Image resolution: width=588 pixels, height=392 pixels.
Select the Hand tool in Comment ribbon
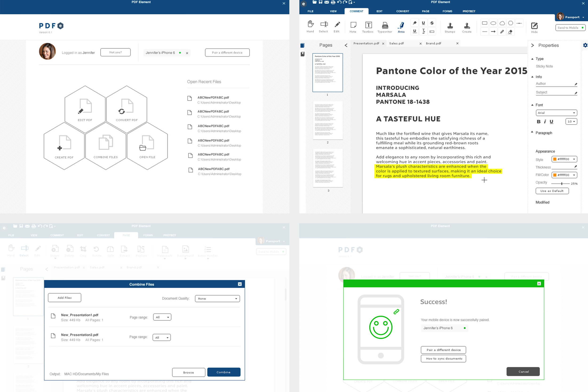[310, 27]
